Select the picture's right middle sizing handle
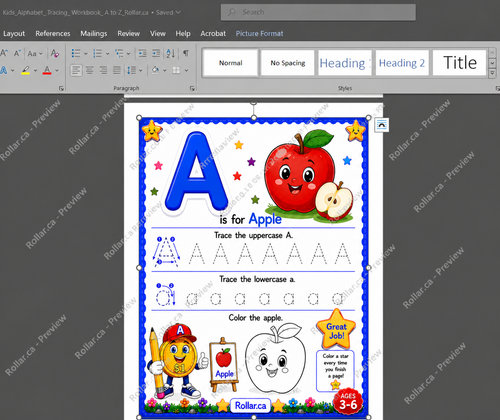500x420 pixels. coord(368,268)
